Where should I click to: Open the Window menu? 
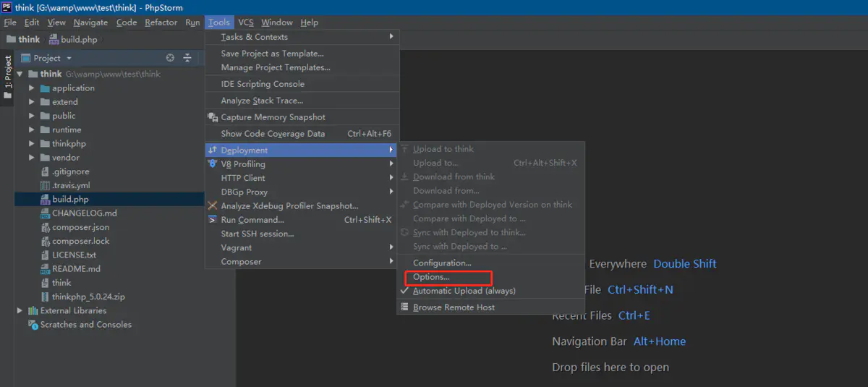pyautogui.click(x=277, y=22)
